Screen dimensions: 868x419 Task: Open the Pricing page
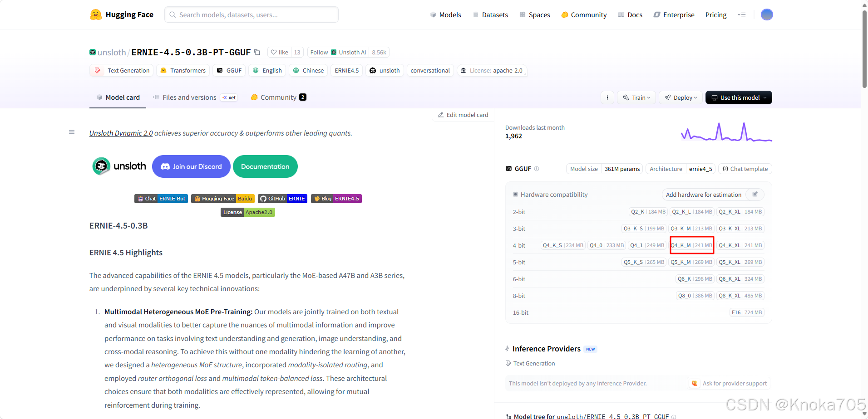click(x=716, y=15)
